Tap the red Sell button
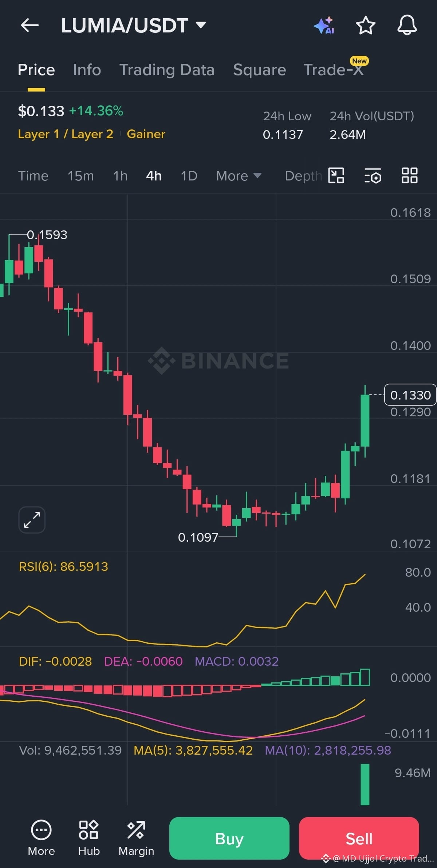The image size is (437, 868). coord(359,838)
